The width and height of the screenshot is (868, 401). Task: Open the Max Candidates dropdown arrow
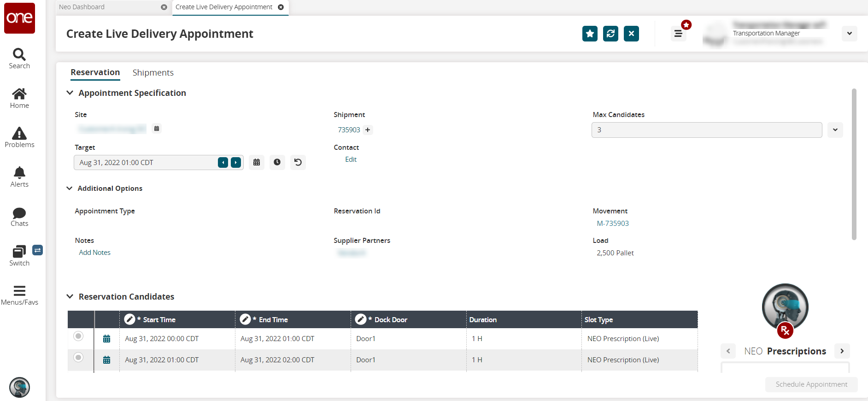(835, 130)
